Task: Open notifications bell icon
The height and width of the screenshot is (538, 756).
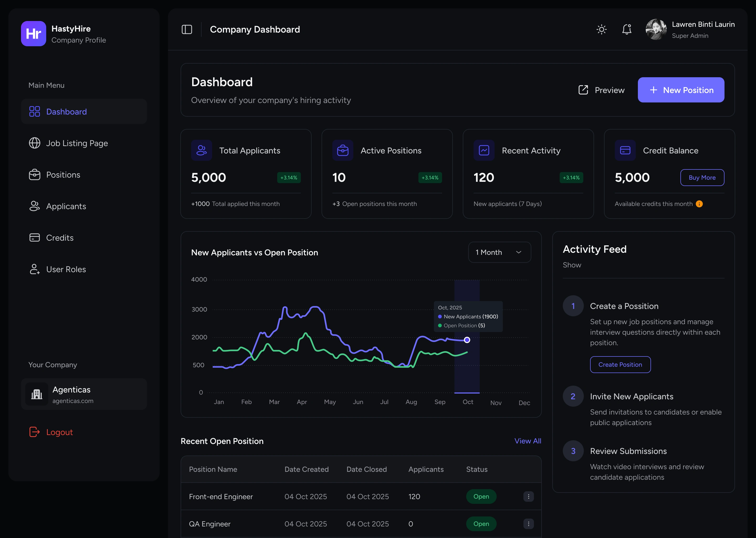Action: tap(627, 29)
